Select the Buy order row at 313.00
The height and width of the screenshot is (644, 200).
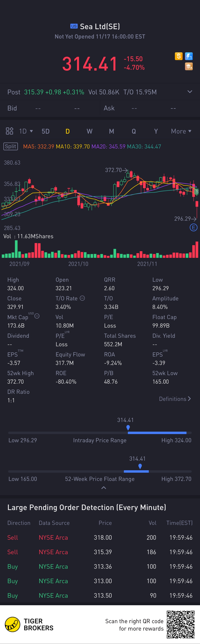tap(100, 581)
